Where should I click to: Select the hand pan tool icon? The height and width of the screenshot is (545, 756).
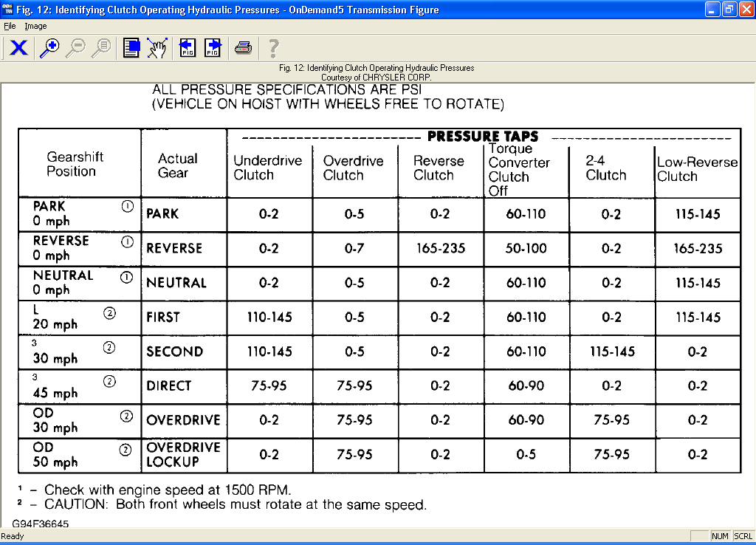[x=157, y=48]
